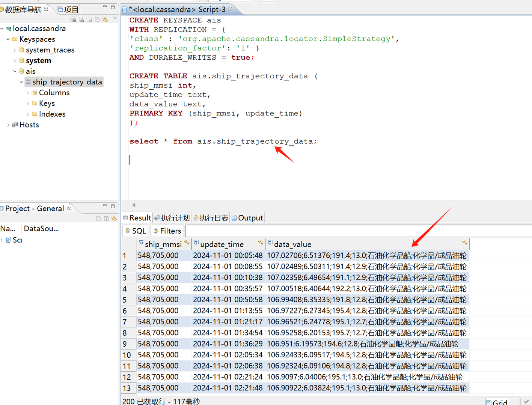Image resolution: width=532 pixels, height=405 pixels.
Task: Select the local.cassandra connection
Action: pyautogui.click(x=39, y=28)
